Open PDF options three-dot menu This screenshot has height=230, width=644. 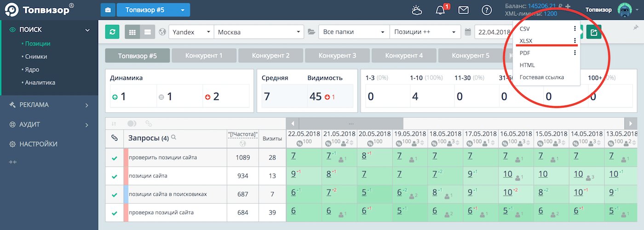(575, 53)
